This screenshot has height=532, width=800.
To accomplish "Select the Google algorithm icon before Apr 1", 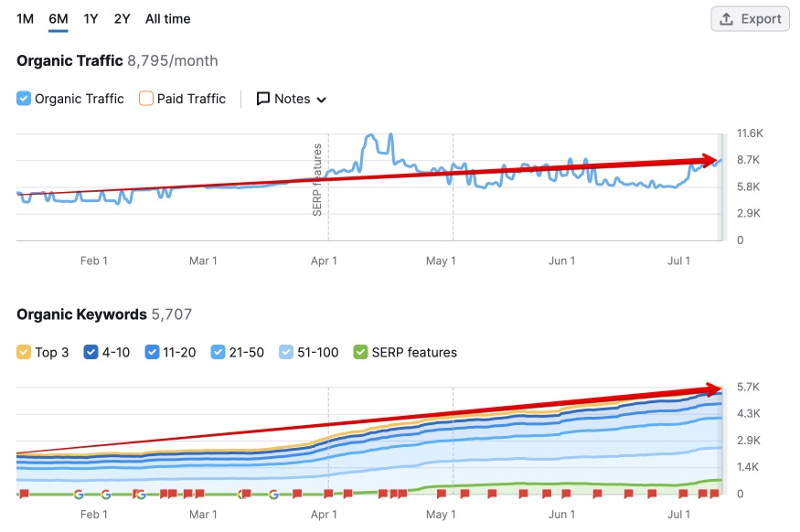I will tap(274, 492).
